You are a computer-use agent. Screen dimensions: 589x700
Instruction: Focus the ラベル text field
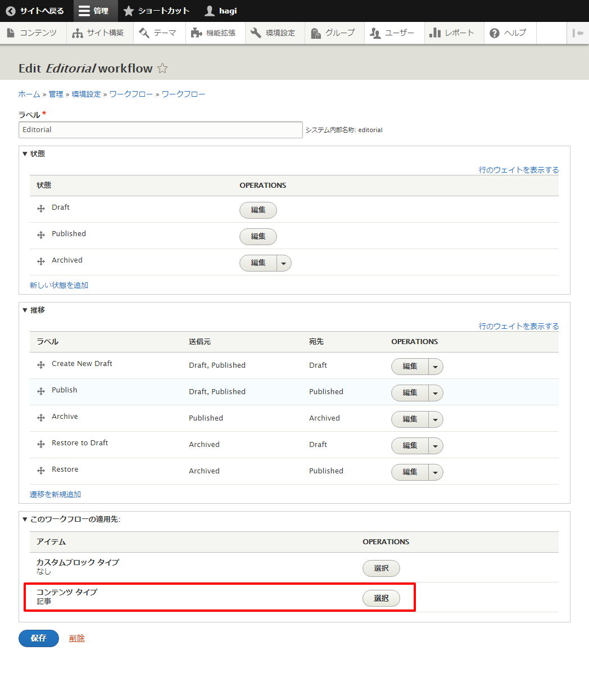point(161,130)
